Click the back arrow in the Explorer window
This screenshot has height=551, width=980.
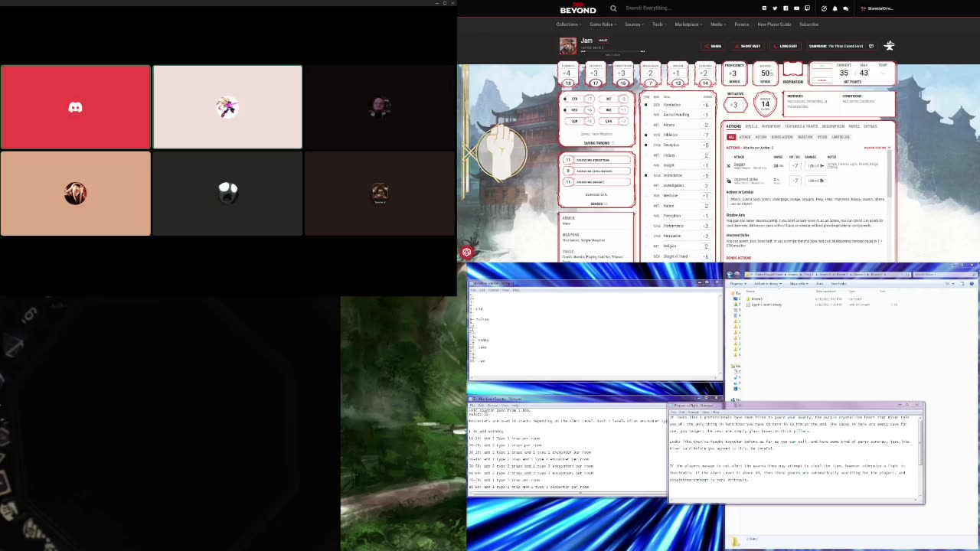click(x=730, y=274)
